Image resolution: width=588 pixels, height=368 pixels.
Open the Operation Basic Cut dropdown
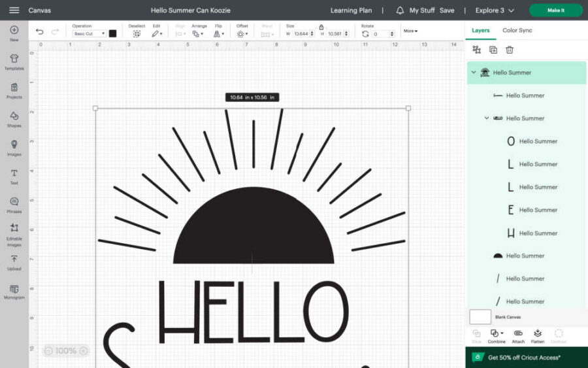click(89, 33)
